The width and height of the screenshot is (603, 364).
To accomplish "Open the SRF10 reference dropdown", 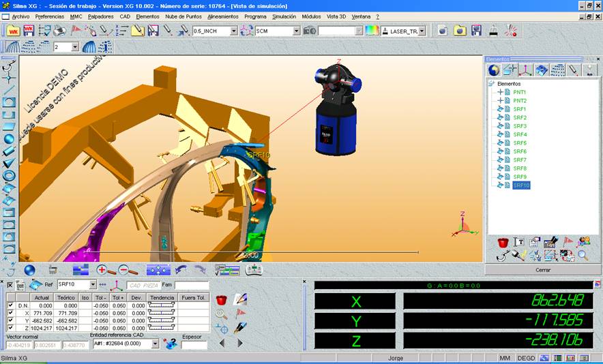I will click(x=93, y=284).
